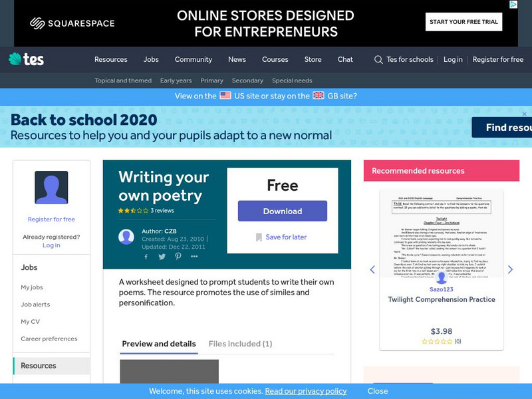This screenshot has height=399, width=532.
Task: Open Resources in top navigation
Action: [x=111, y=59]
